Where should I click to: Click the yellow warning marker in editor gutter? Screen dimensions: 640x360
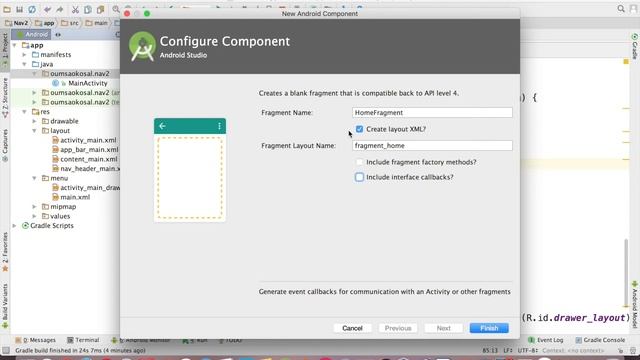[x=626, y=62]
